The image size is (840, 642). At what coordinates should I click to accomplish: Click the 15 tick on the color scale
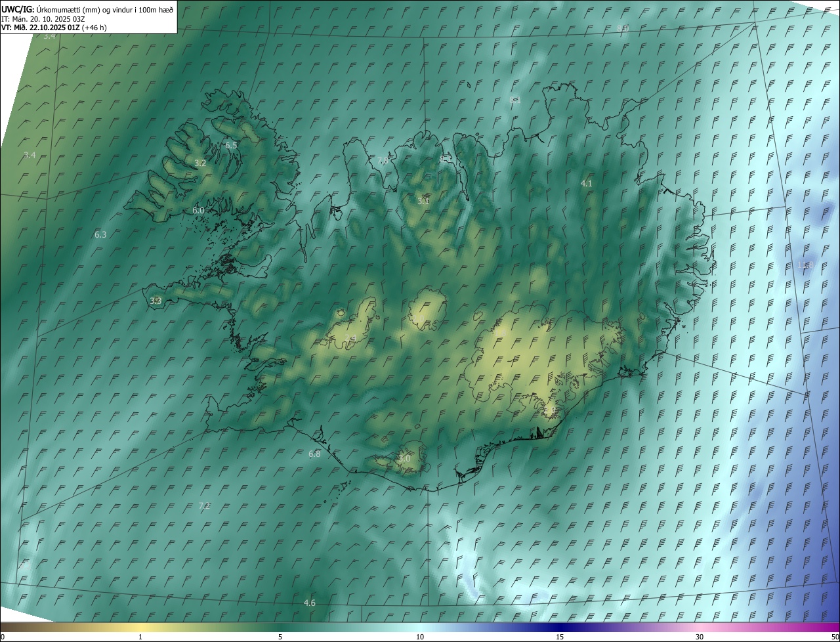[560, 637]
